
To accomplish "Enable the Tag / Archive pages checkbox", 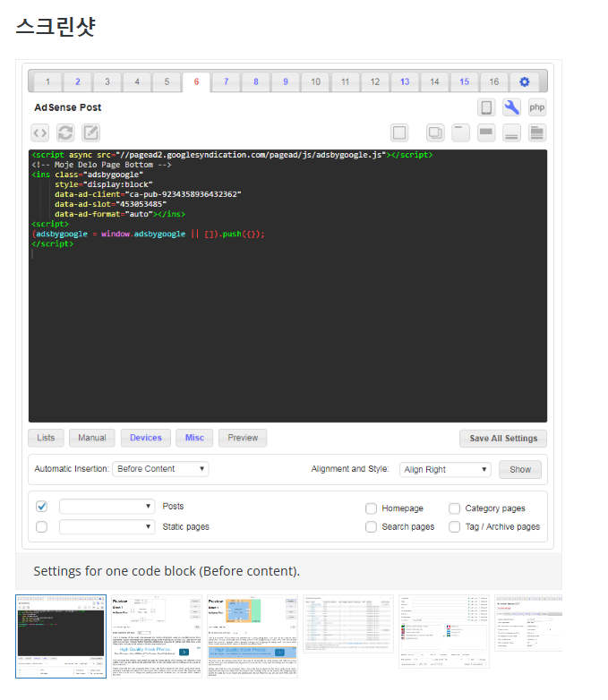I will [x=454, y=526].
